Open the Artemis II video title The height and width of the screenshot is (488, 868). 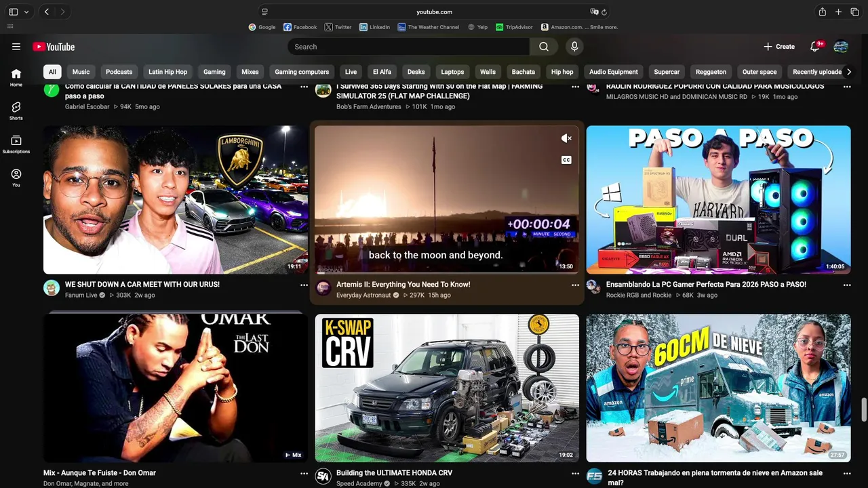pyautogui.click(x=403, y=285)
